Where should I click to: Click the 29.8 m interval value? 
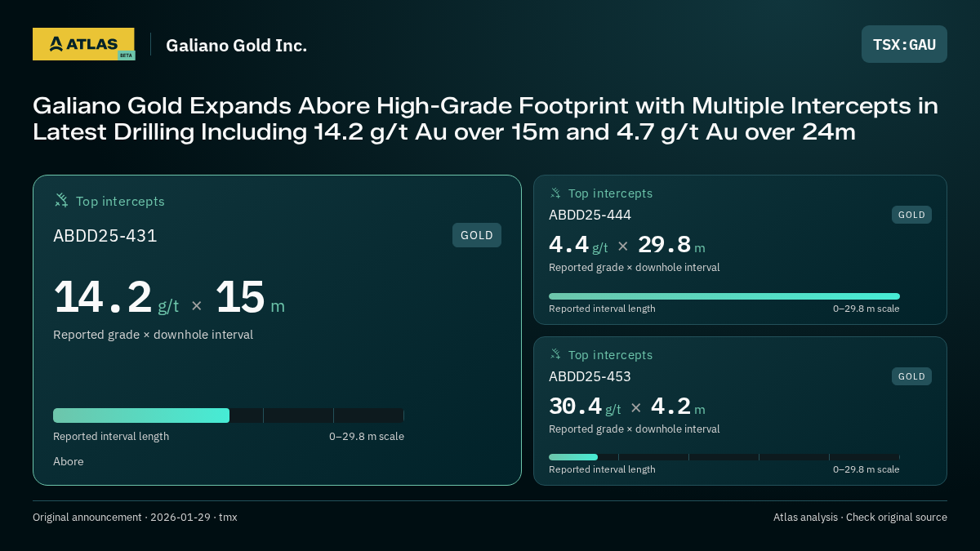[x=671, y=244]
